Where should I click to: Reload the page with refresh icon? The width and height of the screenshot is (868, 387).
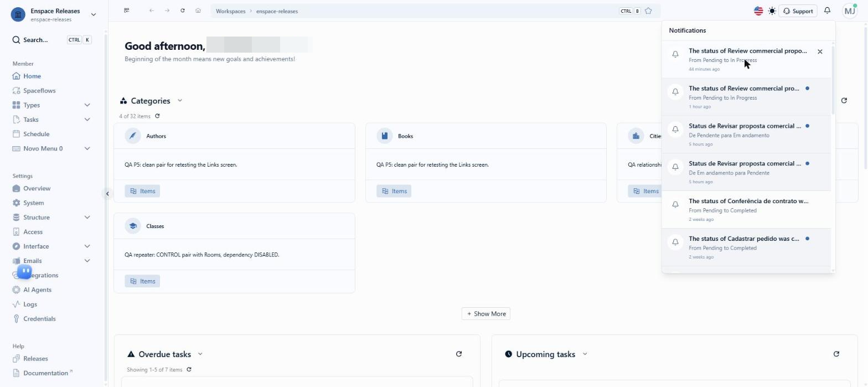(x=182, y=11)
